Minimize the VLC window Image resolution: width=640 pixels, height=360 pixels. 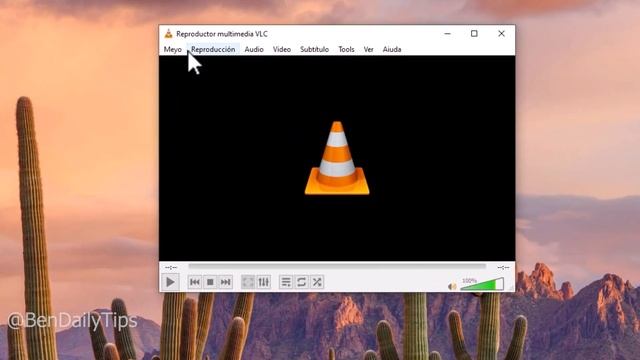[448, 34]
